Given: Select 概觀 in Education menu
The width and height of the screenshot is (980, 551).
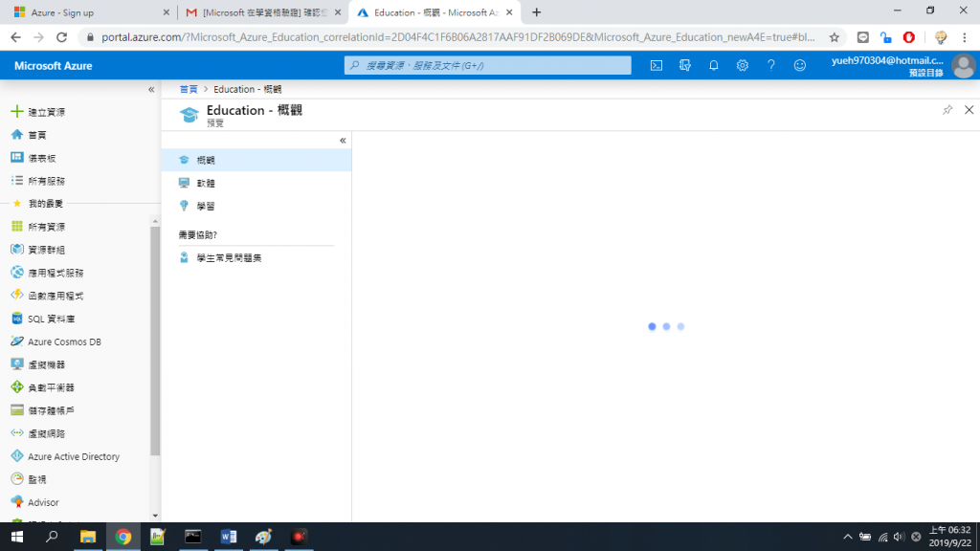Looking at the screenshot, I should (256, 160).
